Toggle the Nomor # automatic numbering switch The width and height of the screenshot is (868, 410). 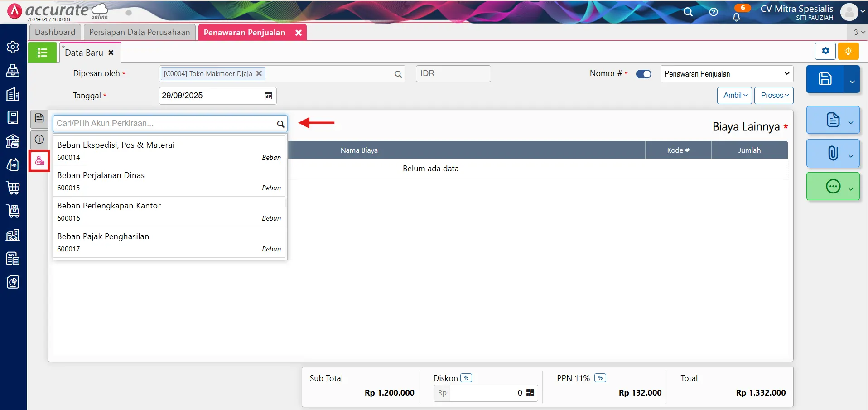click(x=643, y=74)
